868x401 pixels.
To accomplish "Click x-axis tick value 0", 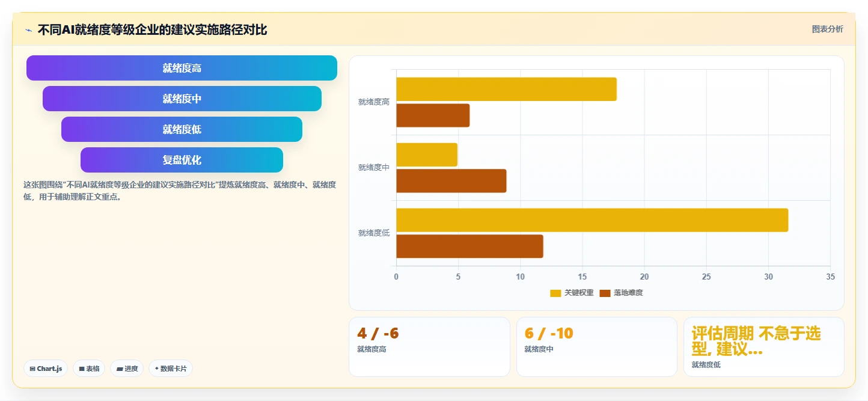I will (396, 277).
